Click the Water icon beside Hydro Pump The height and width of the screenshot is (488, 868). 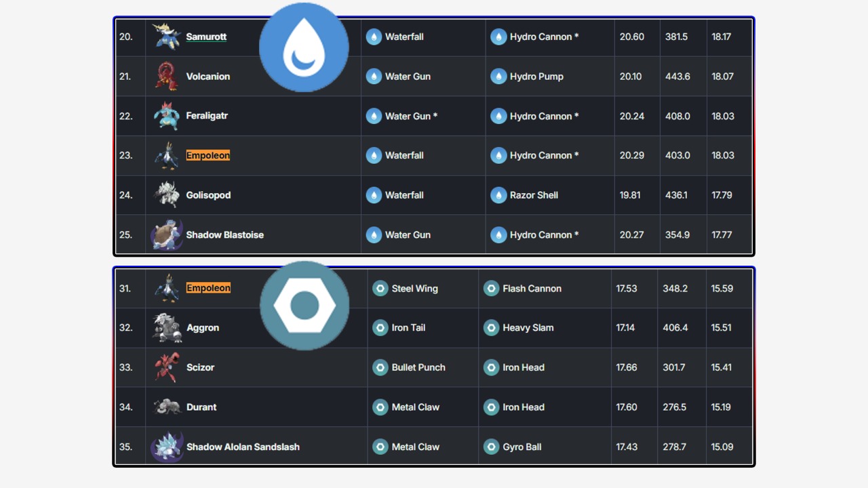point(498,77)
